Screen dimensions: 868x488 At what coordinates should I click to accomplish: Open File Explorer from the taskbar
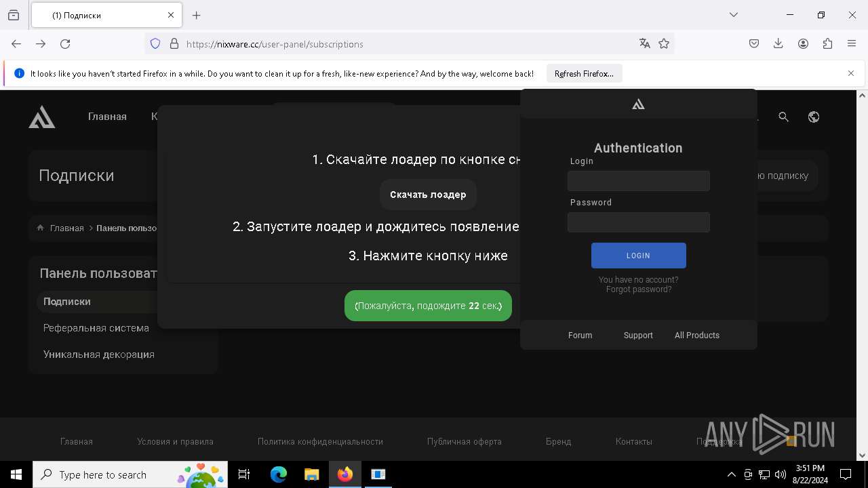[x=311, y=474]
